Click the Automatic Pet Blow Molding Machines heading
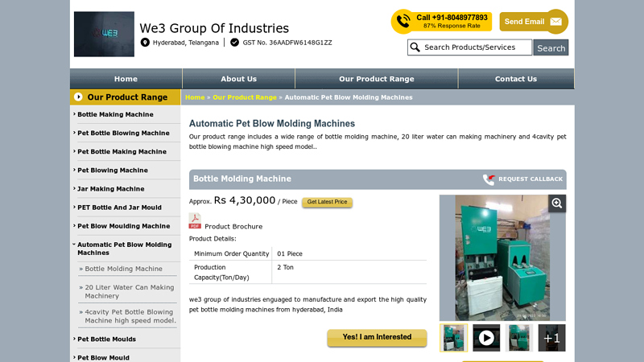644x362 pixels. point(272,124)
